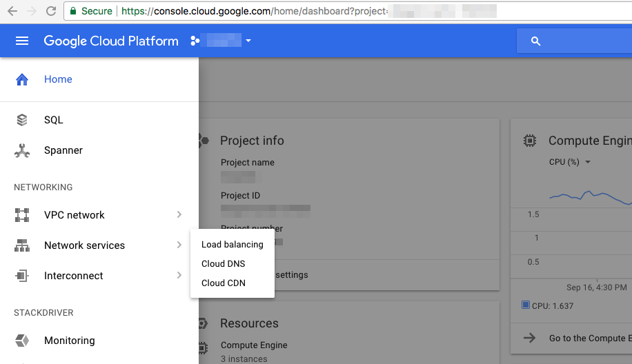Click the Google Cloud Platform title
Image resolution: width=632 pixels, height=364 pixels.
[x=111, y=41]
